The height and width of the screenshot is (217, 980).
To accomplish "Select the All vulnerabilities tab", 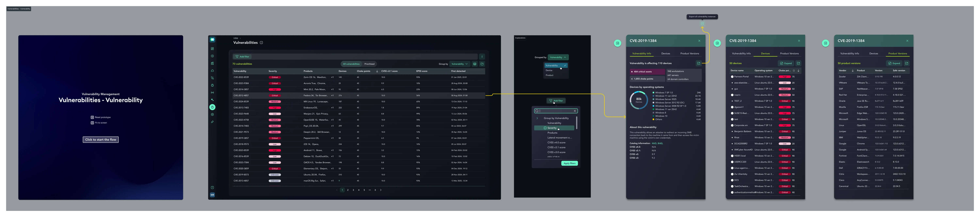I will pos(351,64).
